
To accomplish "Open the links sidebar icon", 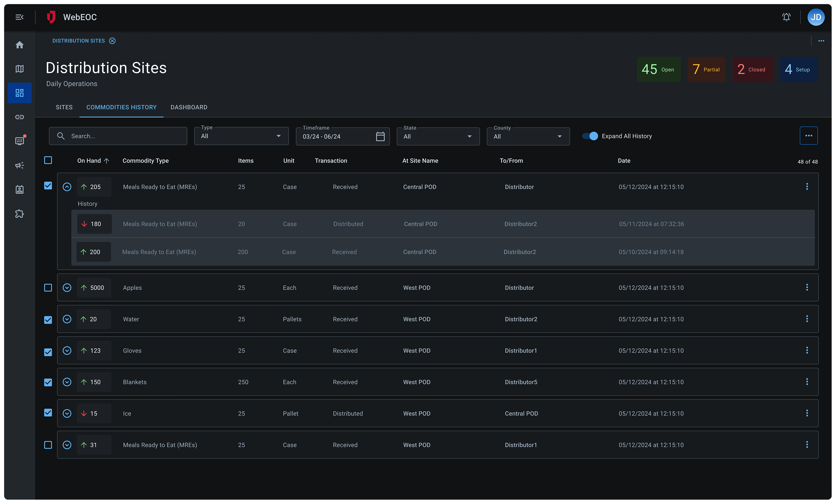I will click(19, 117).
